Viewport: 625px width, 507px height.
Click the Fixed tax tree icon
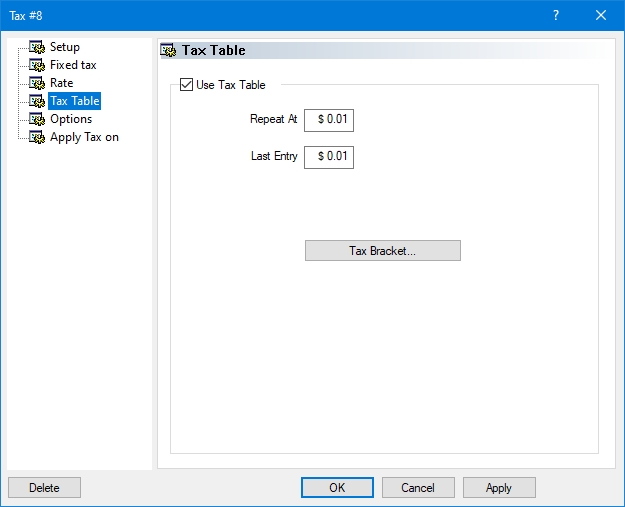(x=37, y=65)
